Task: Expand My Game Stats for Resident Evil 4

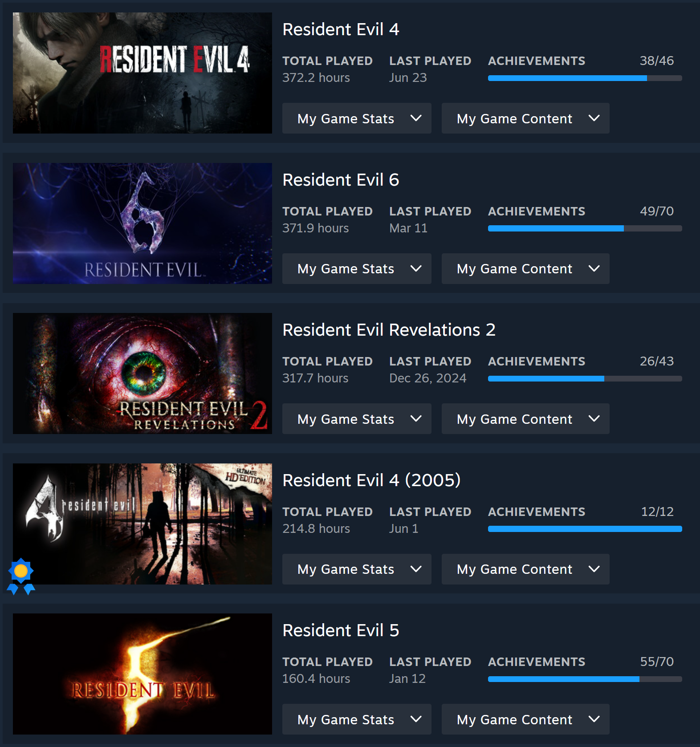Action: coord(357,118)
